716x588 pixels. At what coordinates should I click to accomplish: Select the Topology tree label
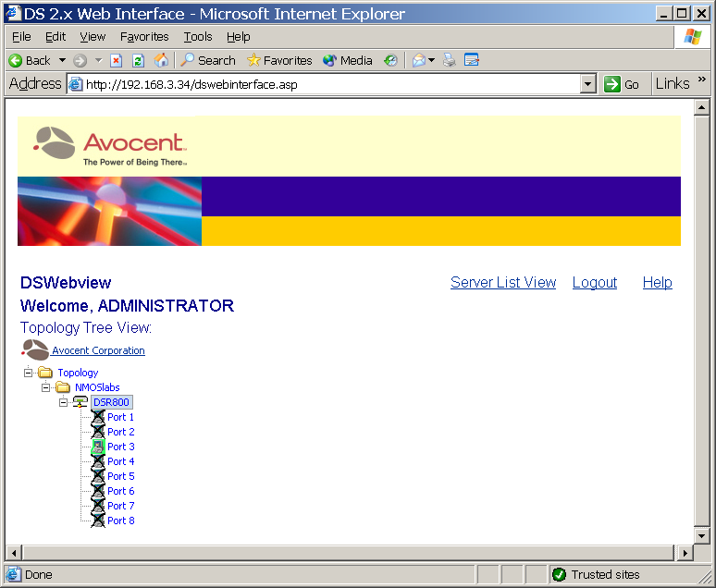pyautogui.click(x=78, y=373)
